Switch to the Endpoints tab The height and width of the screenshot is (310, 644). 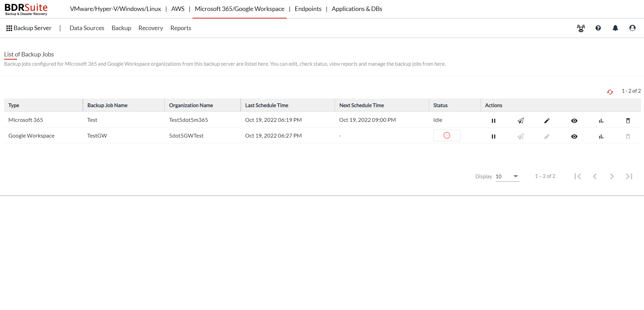click(308, 9)
